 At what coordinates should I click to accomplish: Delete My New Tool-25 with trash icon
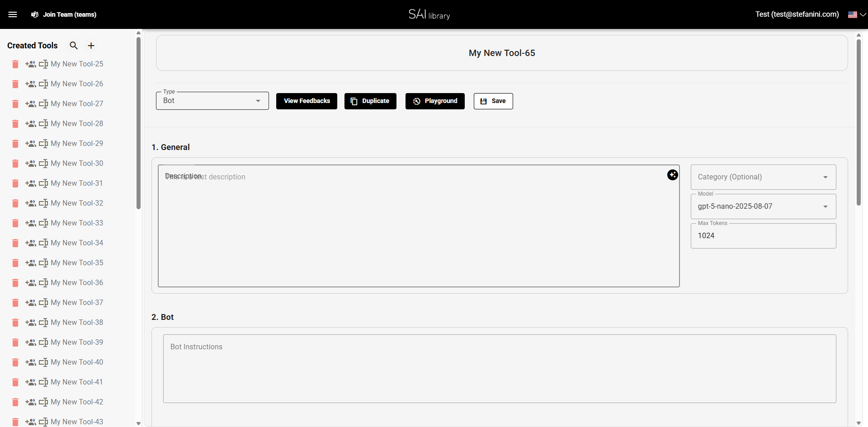click(15, 64)
